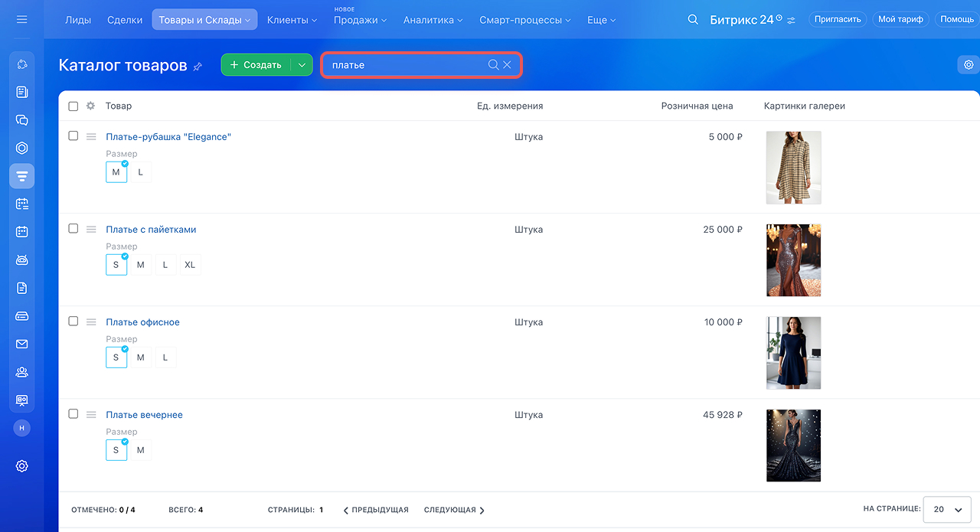The width and height of the screenshot is (980, 532).
Task: Open the chat messages icon in sidebar
Action: click(x=21, y=120)
